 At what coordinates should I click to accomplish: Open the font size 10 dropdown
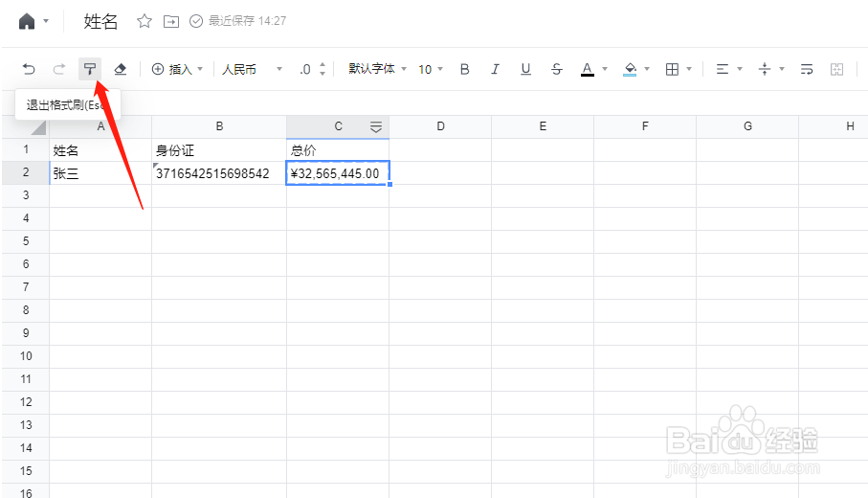430,69
